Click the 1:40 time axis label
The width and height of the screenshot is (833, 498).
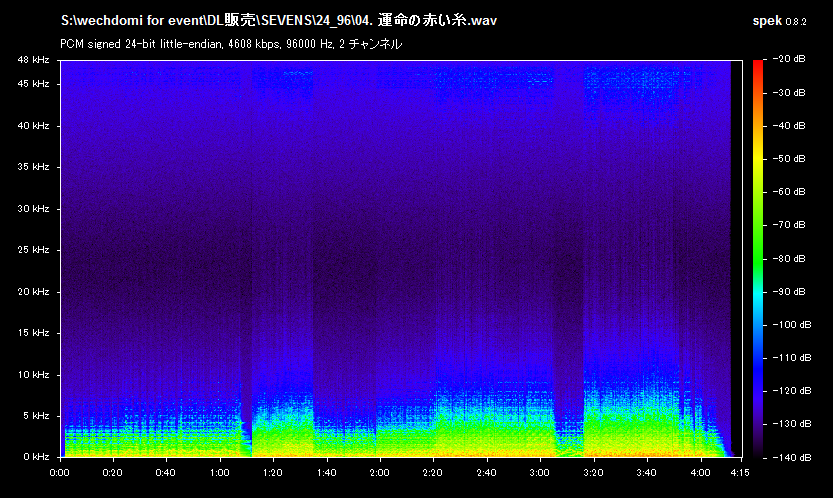(x=326, y=473)
